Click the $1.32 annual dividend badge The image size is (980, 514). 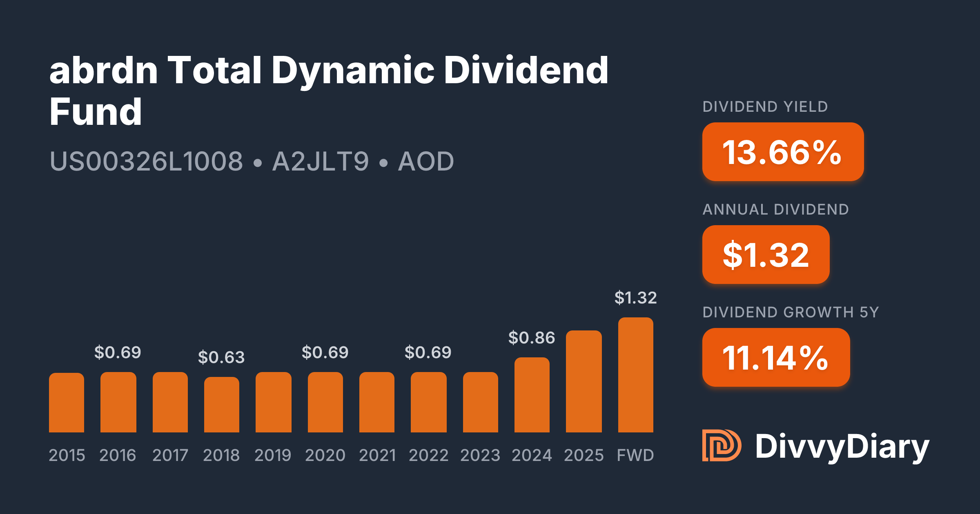[766, 255]
